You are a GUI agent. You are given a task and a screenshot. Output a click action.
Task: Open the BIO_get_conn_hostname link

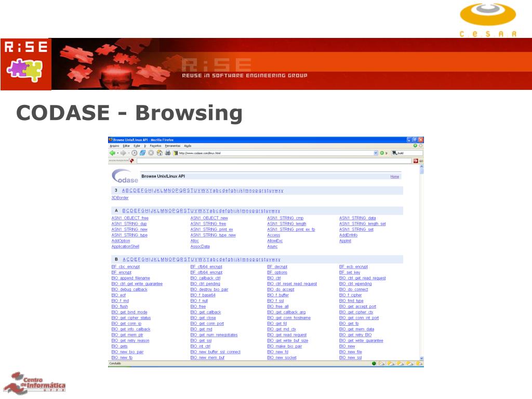289,318
